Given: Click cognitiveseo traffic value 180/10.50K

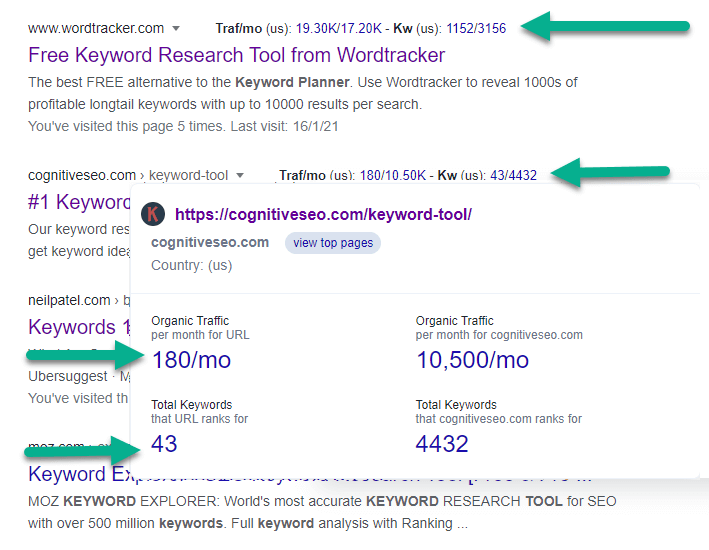Looking at the screenshot, I should click(x=393, y=175).
